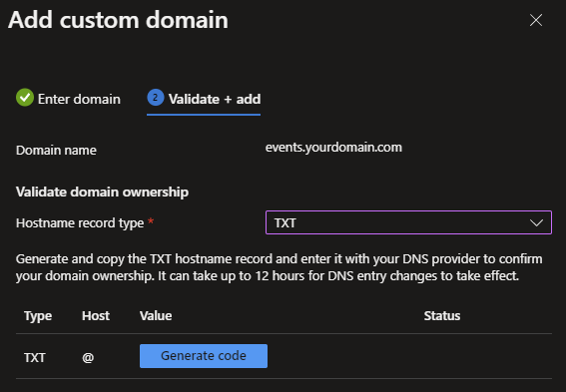Screen dimensions: 566x392
Task: Click the dropdown chevron arrow beside TXT
Action: [536, 222]
